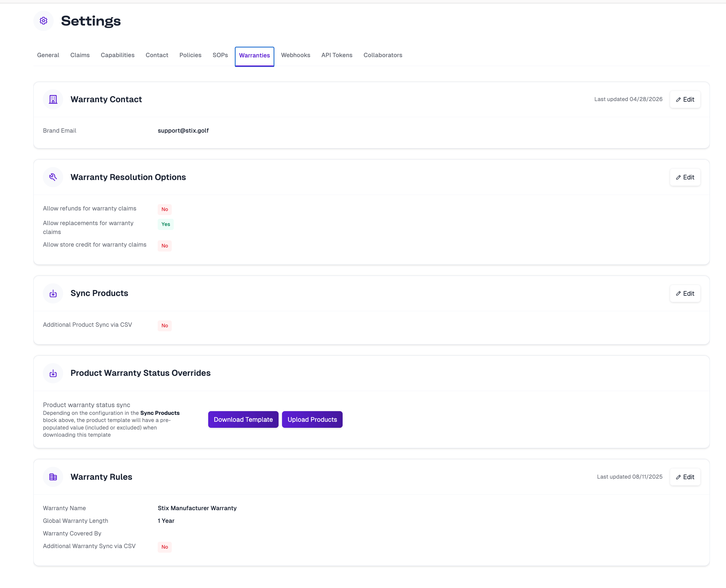This screenshot has width=726, height=588.
Task: Click the Warranty Contact building icon
Action: 53,99
